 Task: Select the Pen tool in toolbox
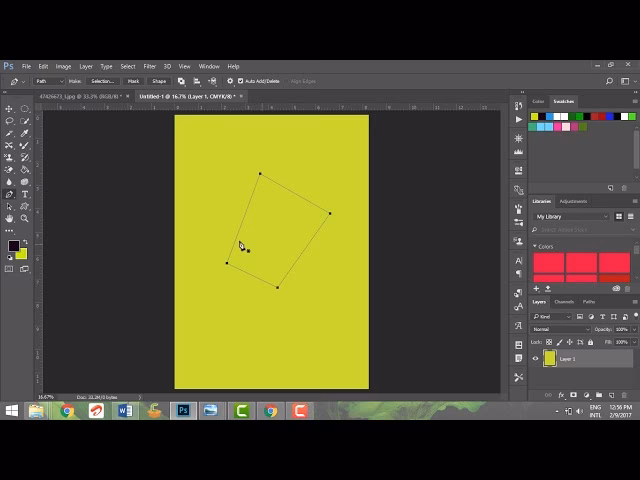[x=9, y=194]
